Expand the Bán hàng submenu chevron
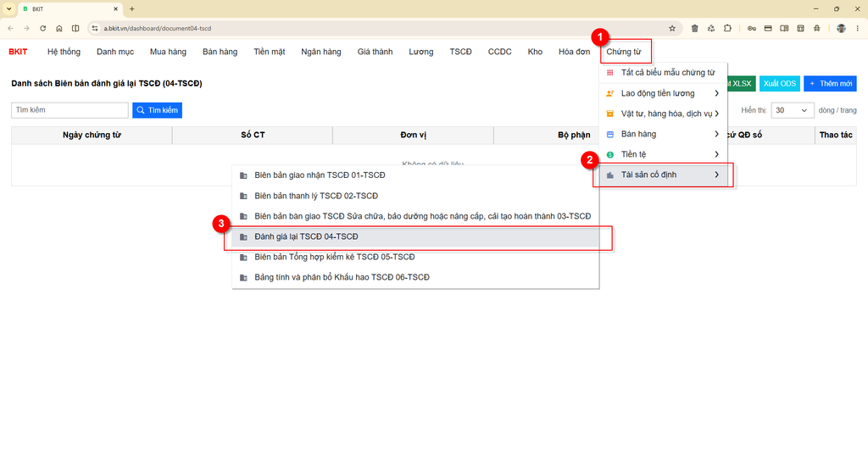The image size is (868, 466). 716,134
